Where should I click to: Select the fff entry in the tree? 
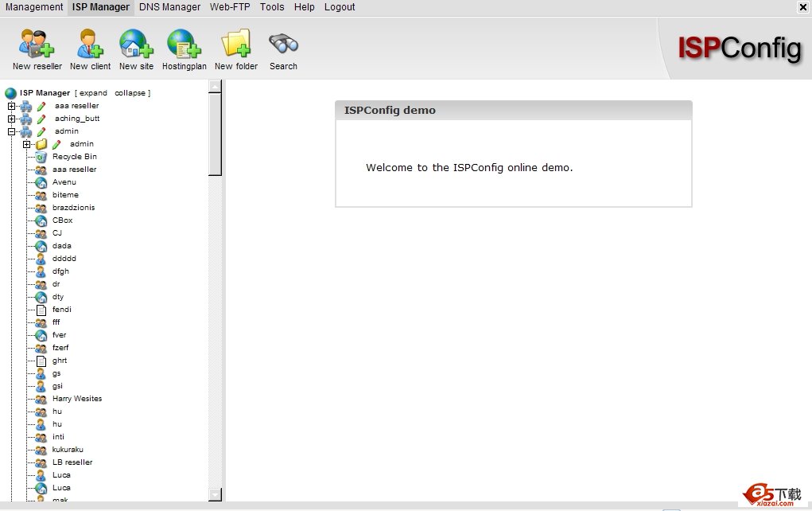click(x=56, y=322)
